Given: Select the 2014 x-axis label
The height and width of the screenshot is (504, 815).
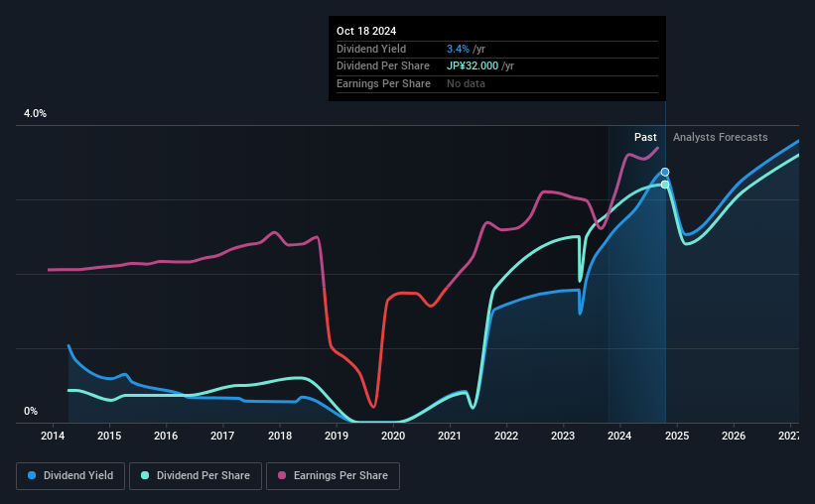Looking at the screenshot, I should coord(53,436).
